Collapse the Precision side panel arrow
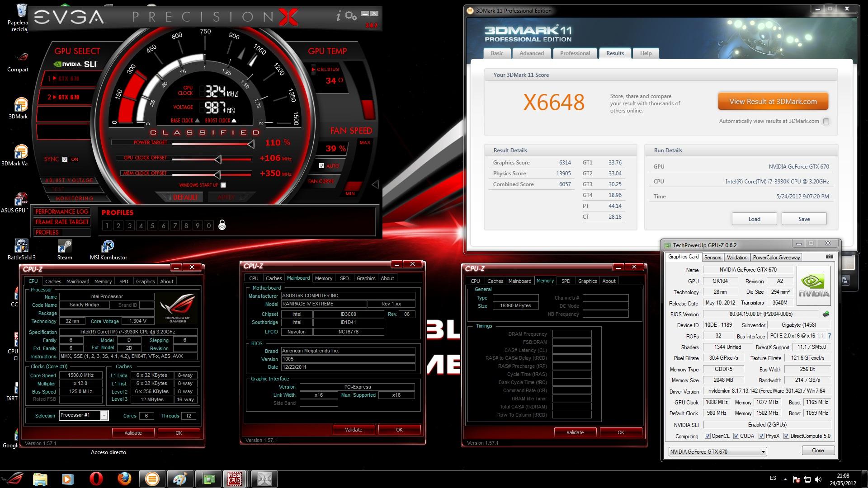The height and width of the screenshot is (488, 868). [x=375, y=184]
